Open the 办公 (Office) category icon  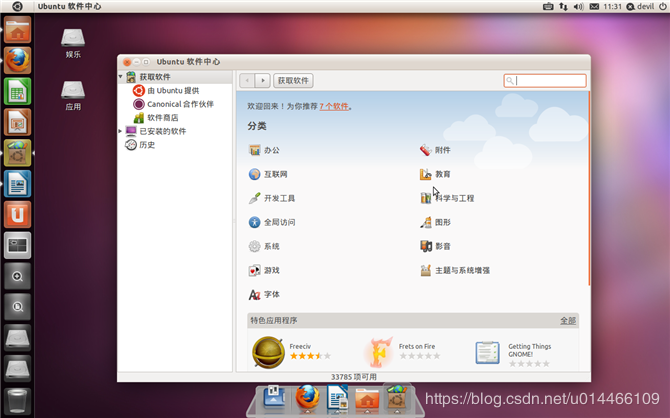pos(255,150)
